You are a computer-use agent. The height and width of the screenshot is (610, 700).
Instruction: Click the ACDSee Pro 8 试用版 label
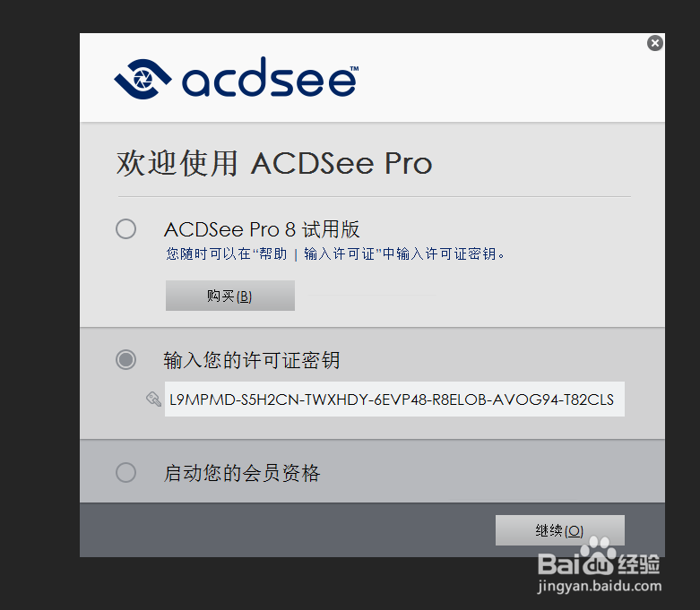pos(262,229)
